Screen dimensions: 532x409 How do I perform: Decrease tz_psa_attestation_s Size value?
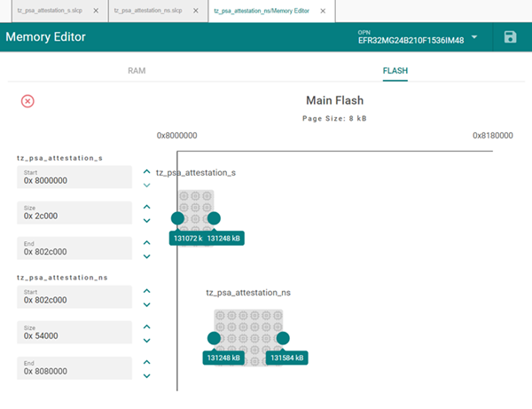(147, 221)
